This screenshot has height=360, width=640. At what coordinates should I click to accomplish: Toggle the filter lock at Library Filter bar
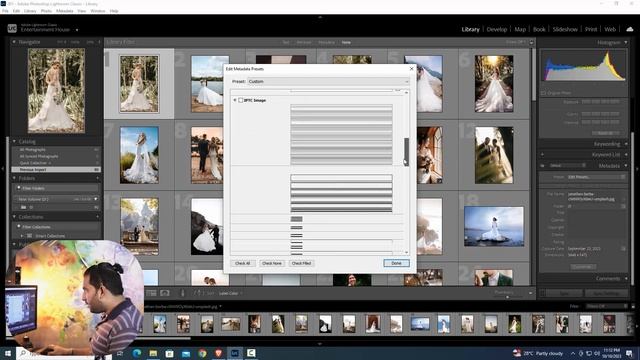click(531, 42)
